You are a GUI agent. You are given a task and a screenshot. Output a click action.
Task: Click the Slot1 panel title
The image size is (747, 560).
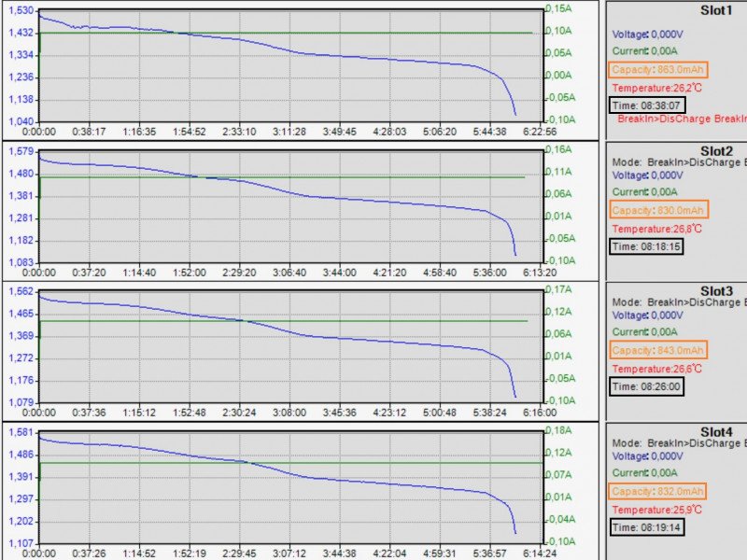717,11
